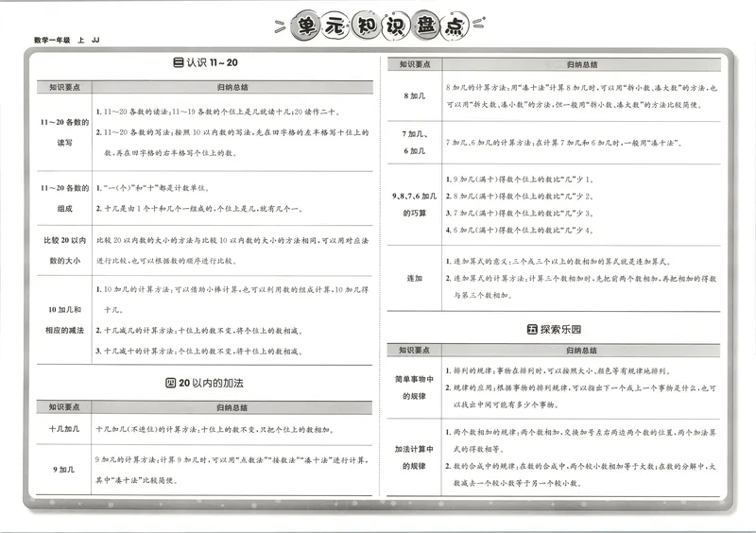Select the row label "11~20各数的组成"
This screenshot has width=756, height=533.
[64, 198]
